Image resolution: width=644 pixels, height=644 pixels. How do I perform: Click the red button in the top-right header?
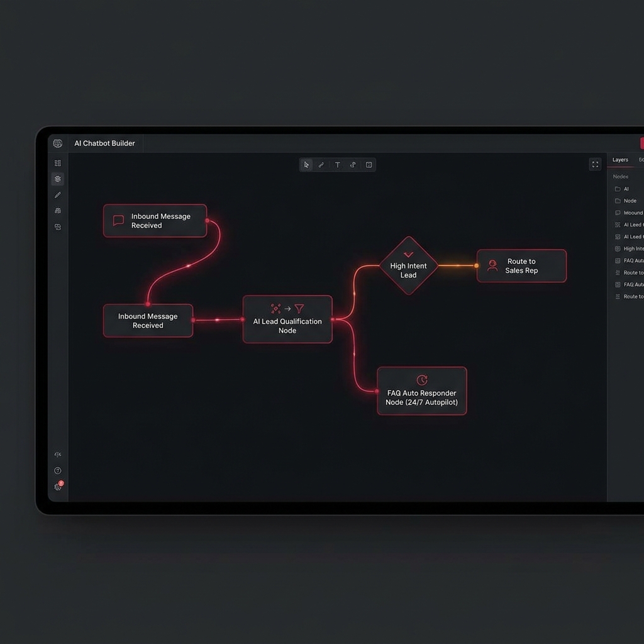pyautogui.click(x=642, y=143)
